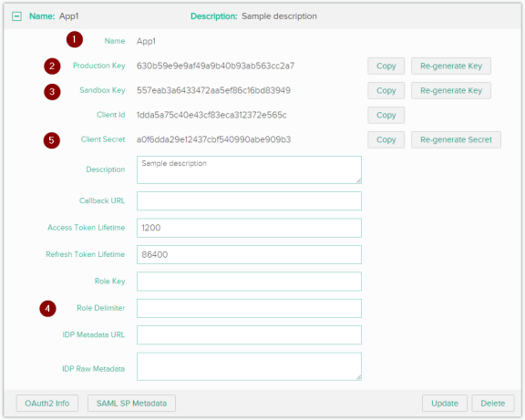525x420 pixels.
Task: Click into the Callback URL field
Action: [x=249, y=200]
